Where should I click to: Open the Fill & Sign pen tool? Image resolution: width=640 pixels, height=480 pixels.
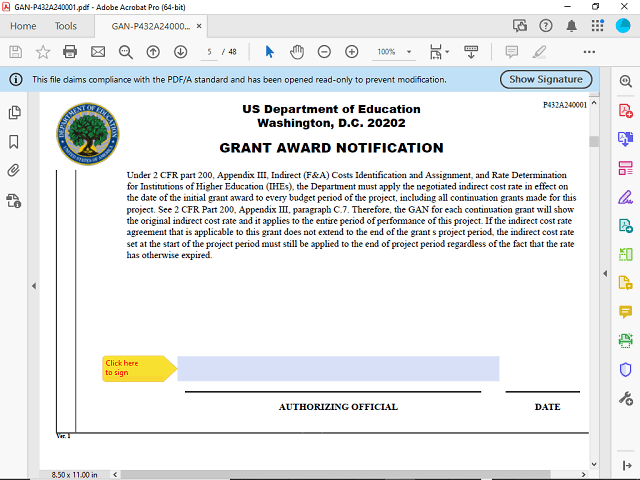[626, 196]
